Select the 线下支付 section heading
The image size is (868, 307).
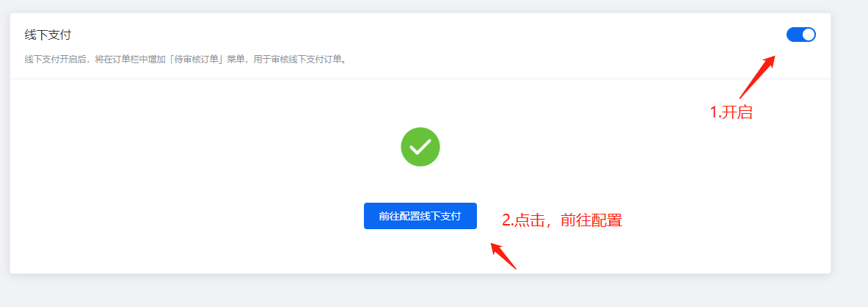click(x=48, y=35)
